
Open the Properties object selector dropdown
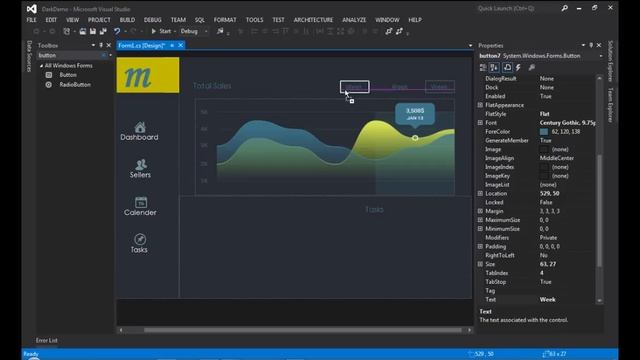pyautogui.click(x=601, y=56)
